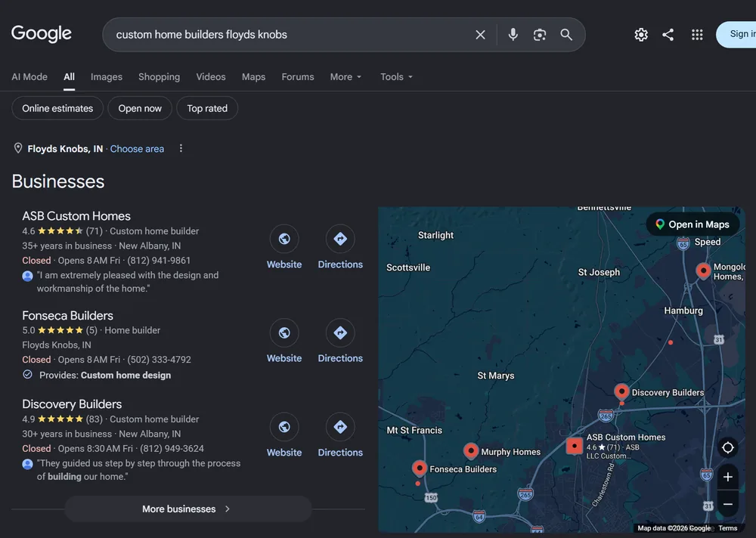
Task: Switch to Maps tab
Action: coord(253,76)
